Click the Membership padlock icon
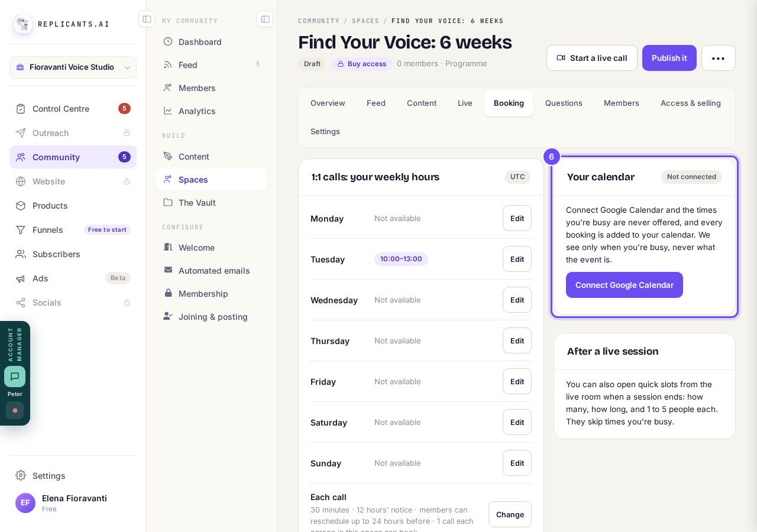The width and height of the screenshot is (757, 532). [168, 293]
